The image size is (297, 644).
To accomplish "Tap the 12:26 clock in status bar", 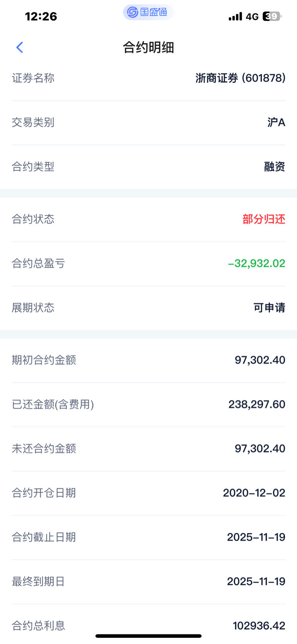I will tap(41, 16).
